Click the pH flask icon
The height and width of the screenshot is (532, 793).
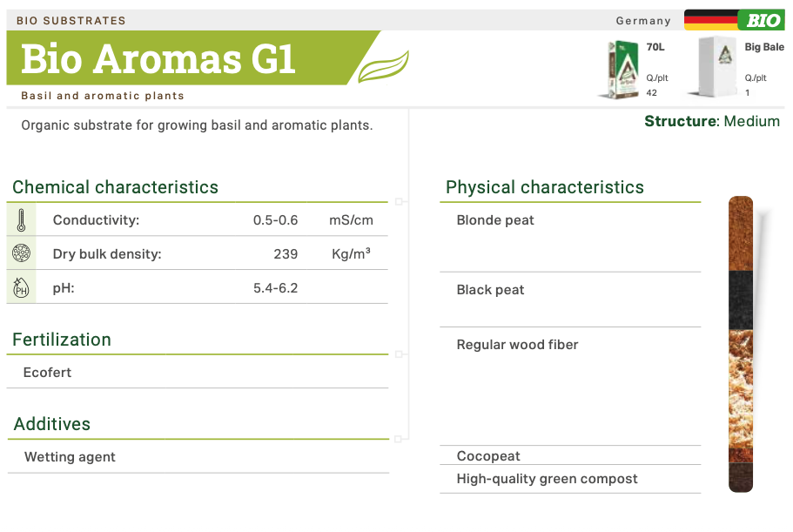pyautogui.click(x=21, y=287)
